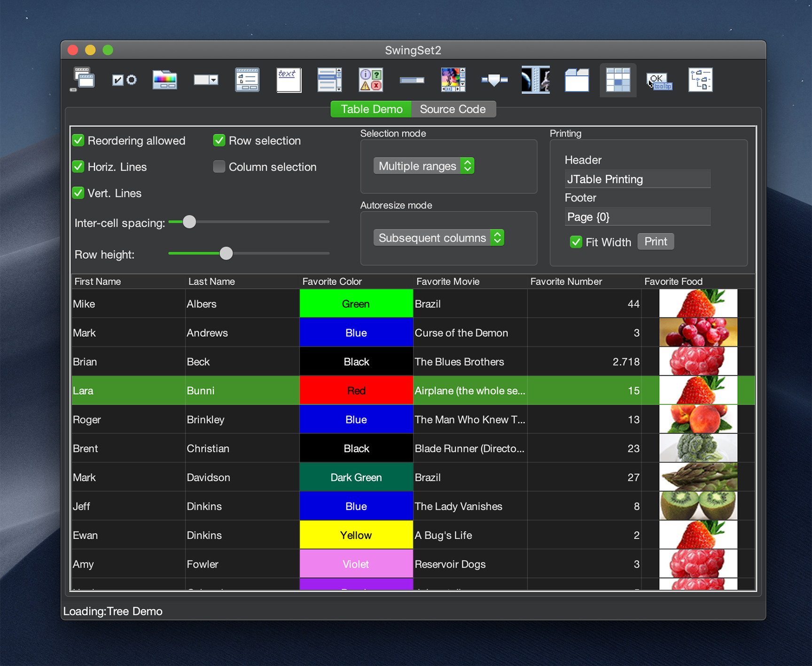Open the Color Chooser demo icon
Viewport: 812px width, 666px height.
[x=165, y=80]
